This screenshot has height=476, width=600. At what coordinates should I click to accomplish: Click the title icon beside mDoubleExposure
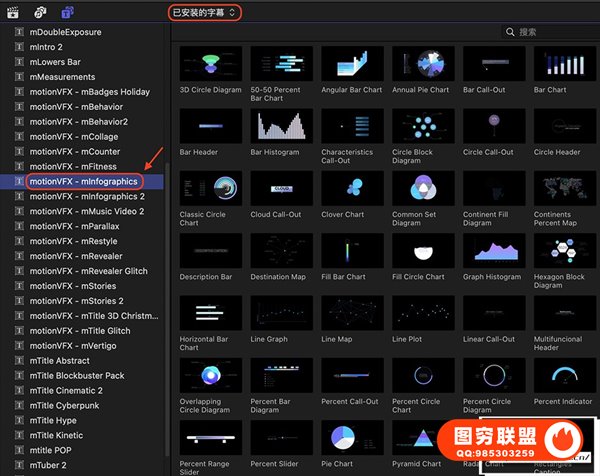(19, 31)
